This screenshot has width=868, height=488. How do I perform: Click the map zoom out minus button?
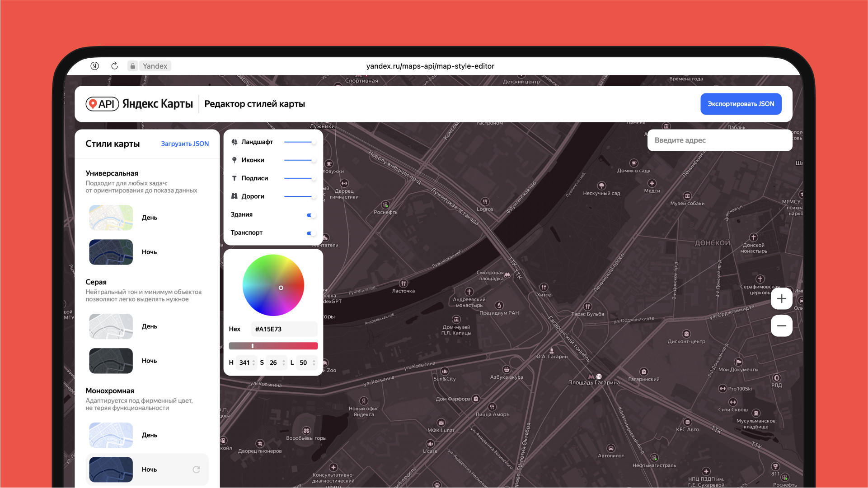pyautogui.click(x=781, y=326)
